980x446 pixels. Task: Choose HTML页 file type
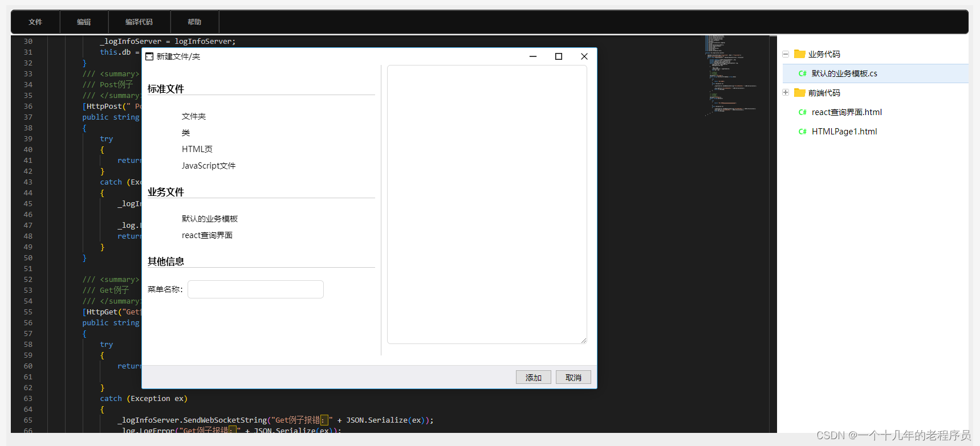[x=197, y=149]
